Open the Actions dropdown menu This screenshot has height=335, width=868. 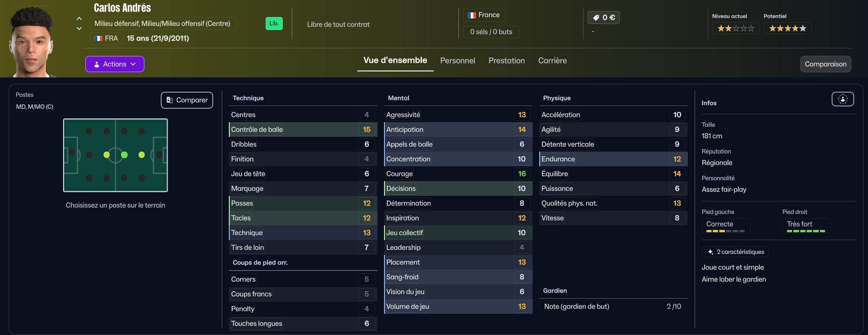tap(115, 64)
